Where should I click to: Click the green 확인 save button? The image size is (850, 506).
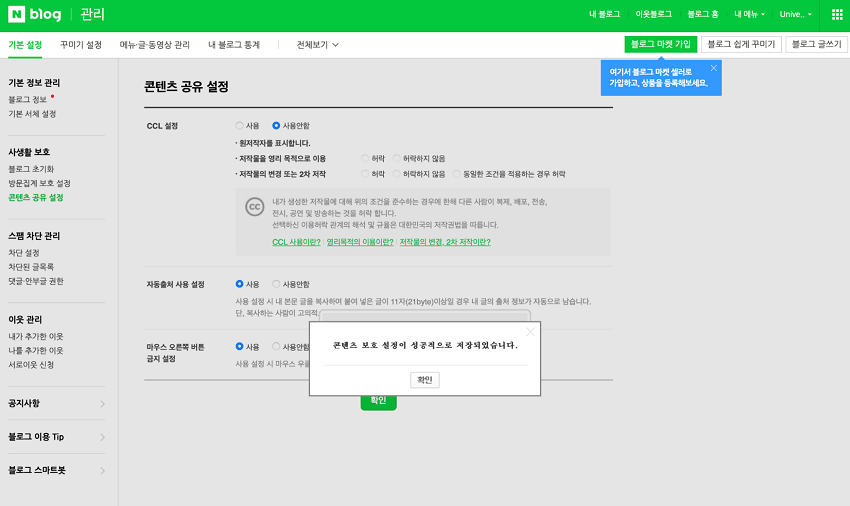[x=378, y=402]
